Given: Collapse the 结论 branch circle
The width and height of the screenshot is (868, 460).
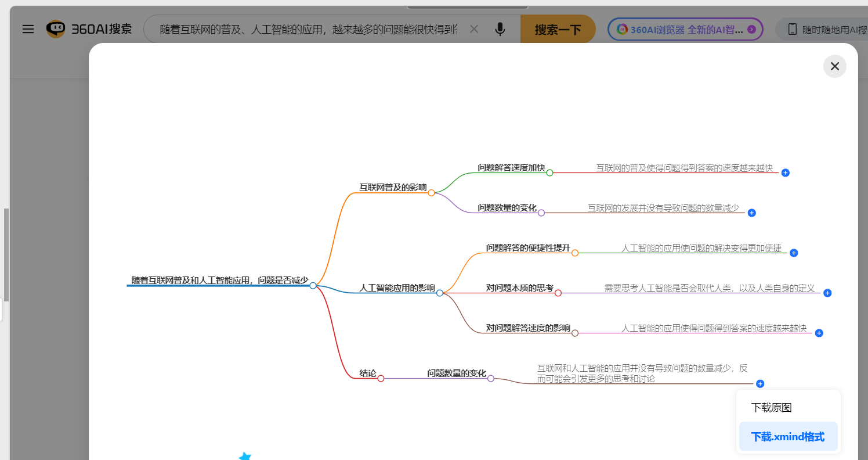Looking at the screenshot, I should (381, 378).
